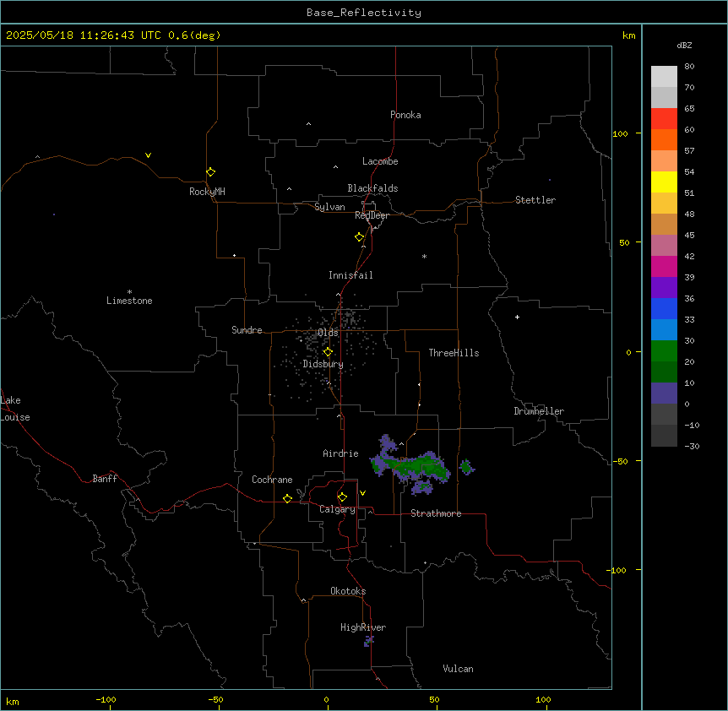Viewport: 728px width, 711px height.
Task: Click the Vulcan label
Action: click(x=458, y=669)
